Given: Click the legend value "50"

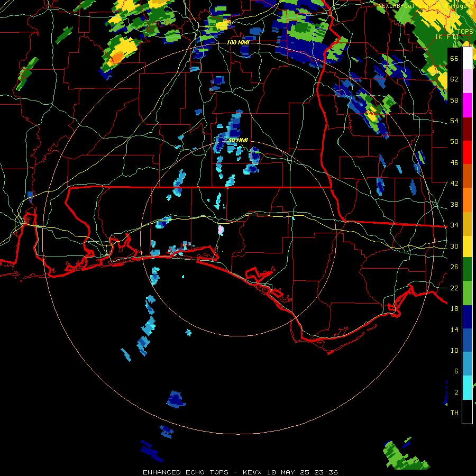Looking at the screenshot, I should pyautogui.click(x=454, y=141).
